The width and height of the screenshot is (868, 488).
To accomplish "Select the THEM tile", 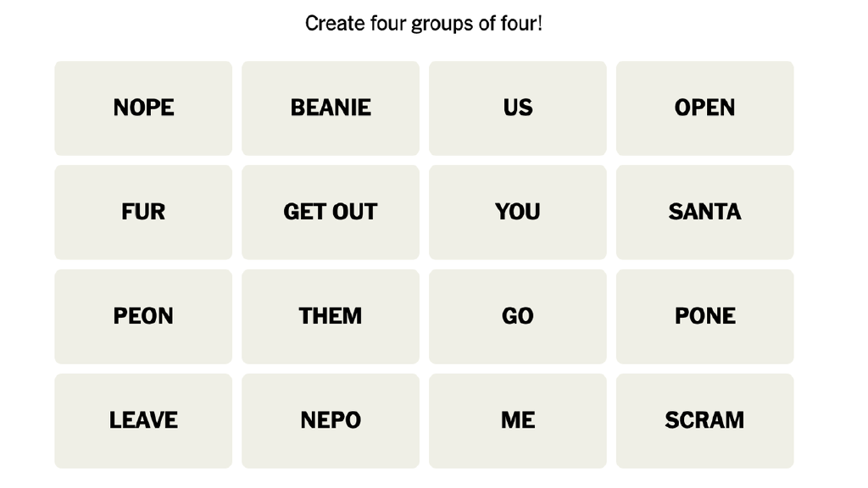I will 331,316.
